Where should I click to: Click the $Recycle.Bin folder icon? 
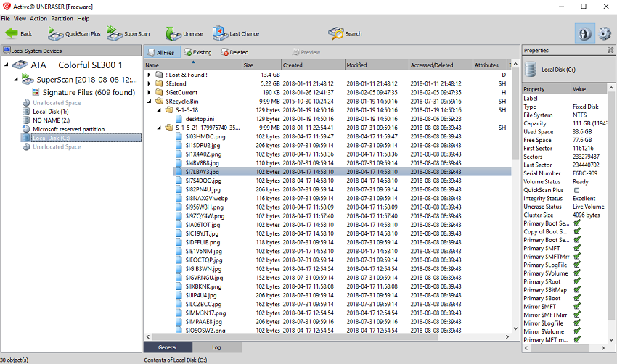(159, 101)
